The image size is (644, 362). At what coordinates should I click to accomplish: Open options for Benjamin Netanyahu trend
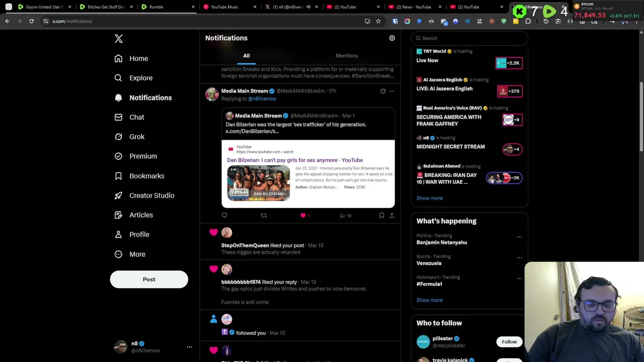tap(519, 237)
